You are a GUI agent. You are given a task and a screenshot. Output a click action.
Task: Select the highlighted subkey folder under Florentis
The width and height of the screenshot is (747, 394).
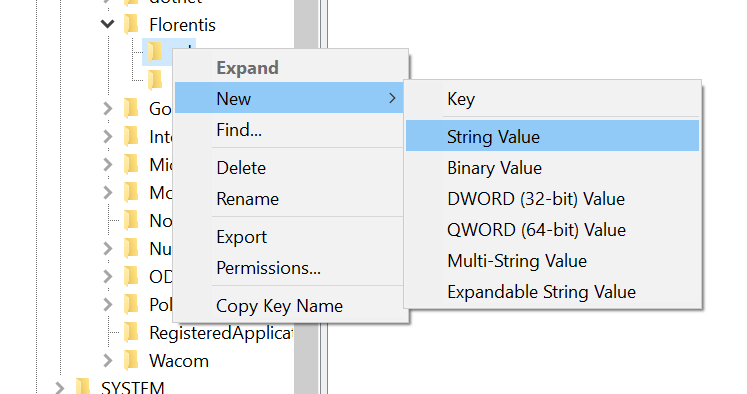pyautogui.click(x=155, y=52)
